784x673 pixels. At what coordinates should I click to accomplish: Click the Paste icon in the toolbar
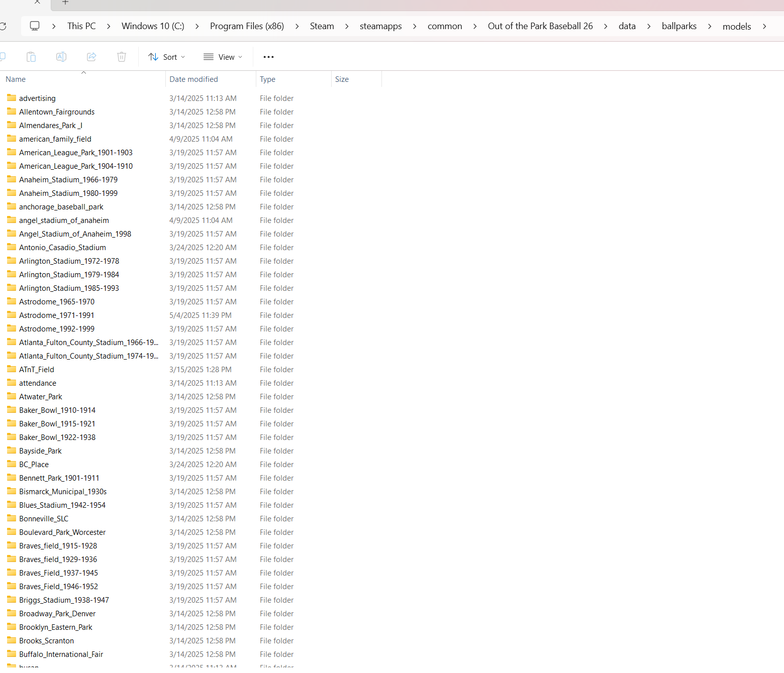pos(31,57)
